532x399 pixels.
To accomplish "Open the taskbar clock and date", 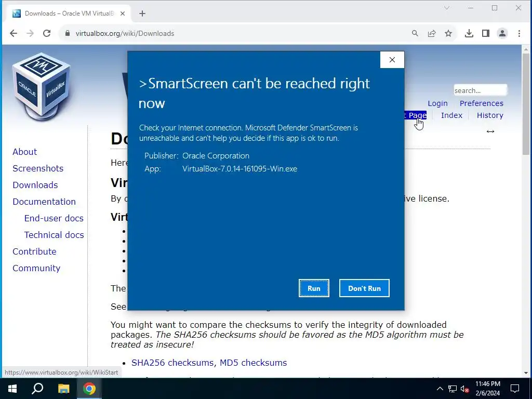I will tap(487, 389).
